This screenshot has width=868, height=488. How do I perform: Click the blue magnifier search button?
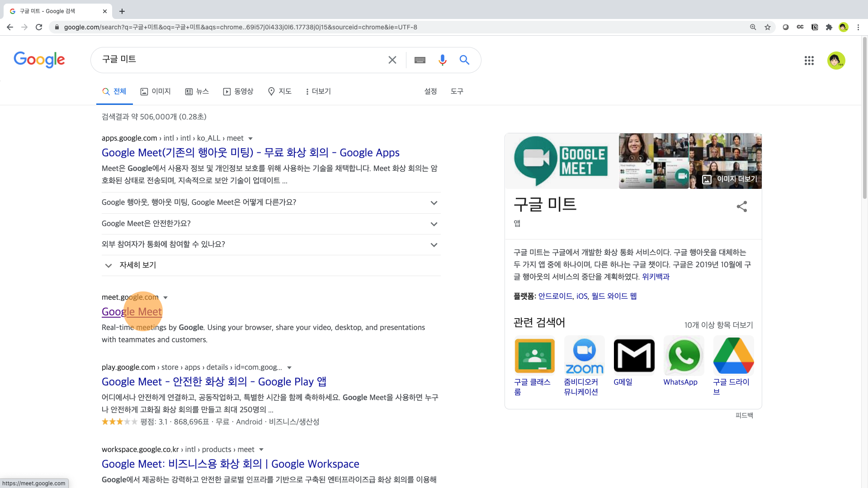[x=464, y=60]
